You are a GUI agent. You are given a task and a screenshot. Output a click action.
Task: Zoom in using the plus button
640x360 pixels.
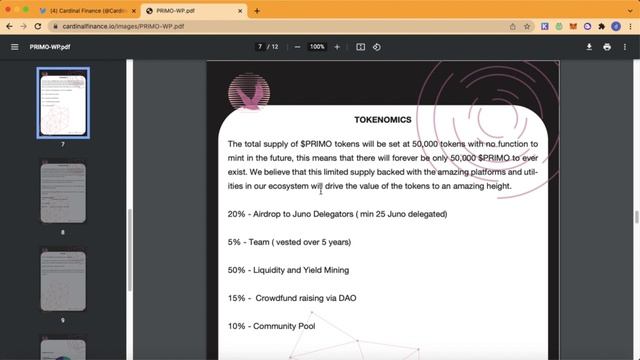(337, 47)
